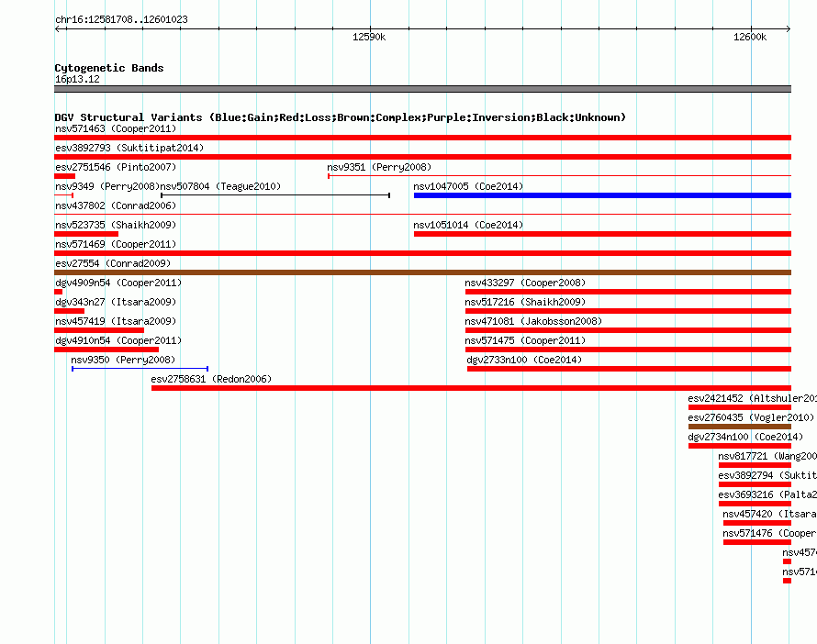Select esv2421452 (Altshuler) label
817x644 pixels.
(752, 398)
